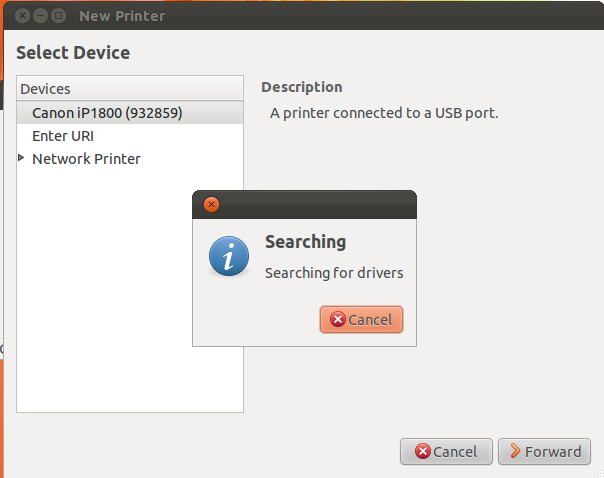
Task: Select the Enter URI entry
Action: point(63,136)
